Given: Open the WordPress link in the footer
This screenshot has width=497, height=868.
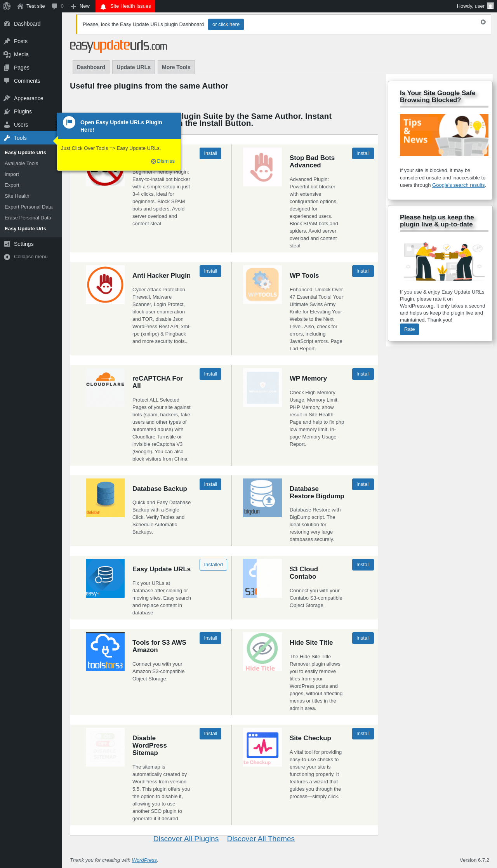Looking at the screenshot, I should [x=144, y=860].
